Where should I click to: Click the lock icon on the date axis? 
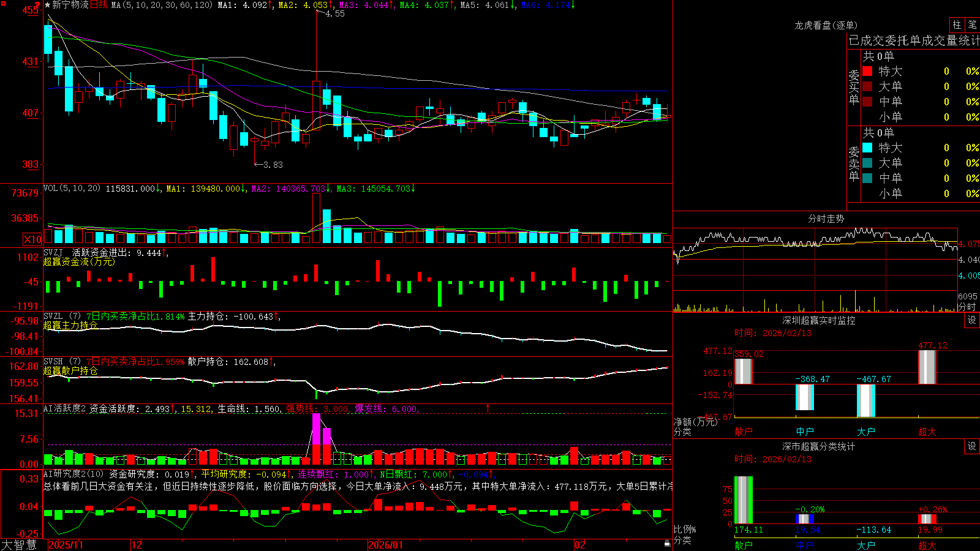tap(667, 544)
